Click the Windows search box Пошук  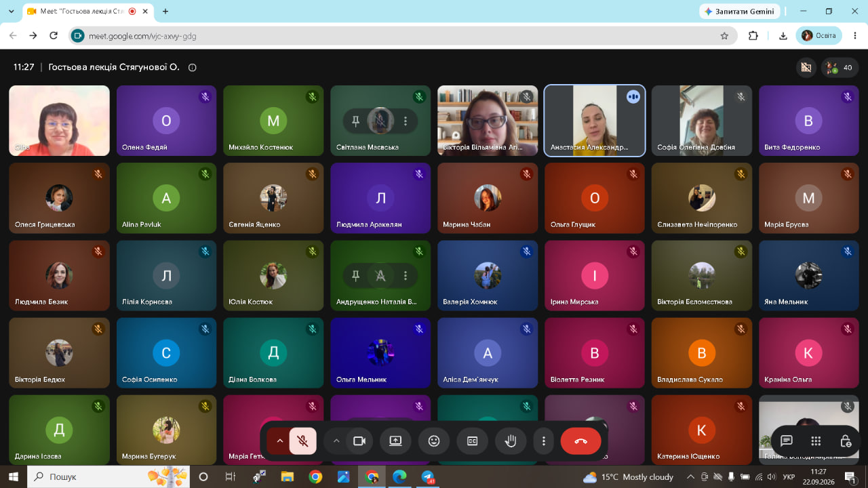click(108, 477)
